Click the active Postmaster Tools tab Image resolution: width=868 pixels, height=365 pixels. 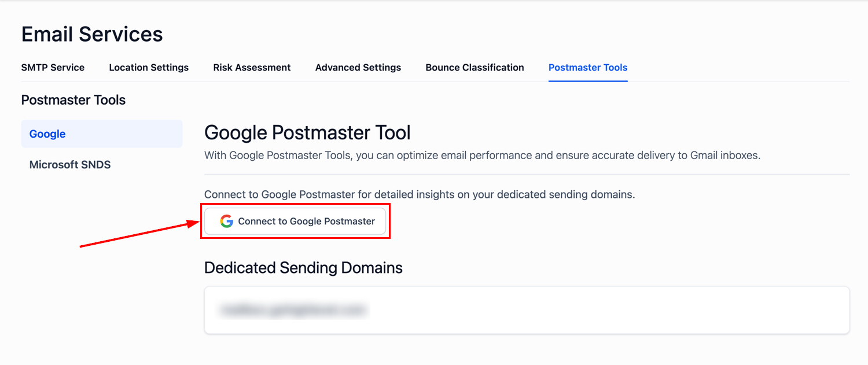(x=588, y=68)
